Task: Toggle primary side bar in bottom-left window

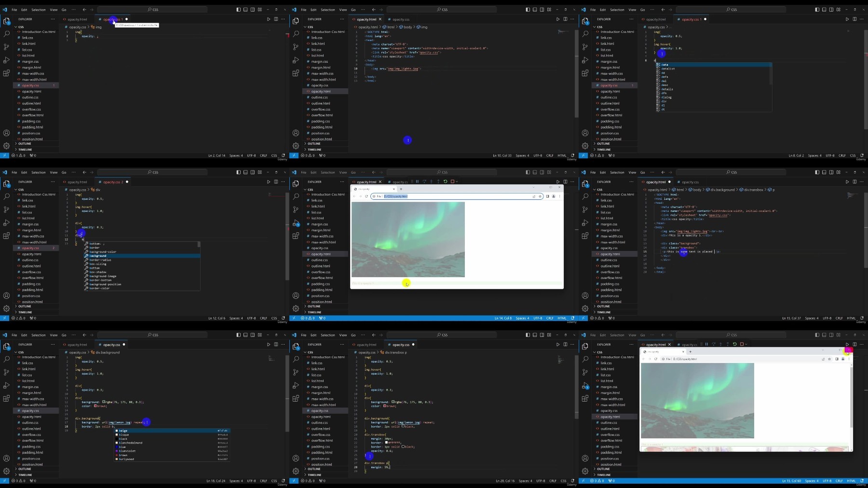Action: click(x=238, y=335)
